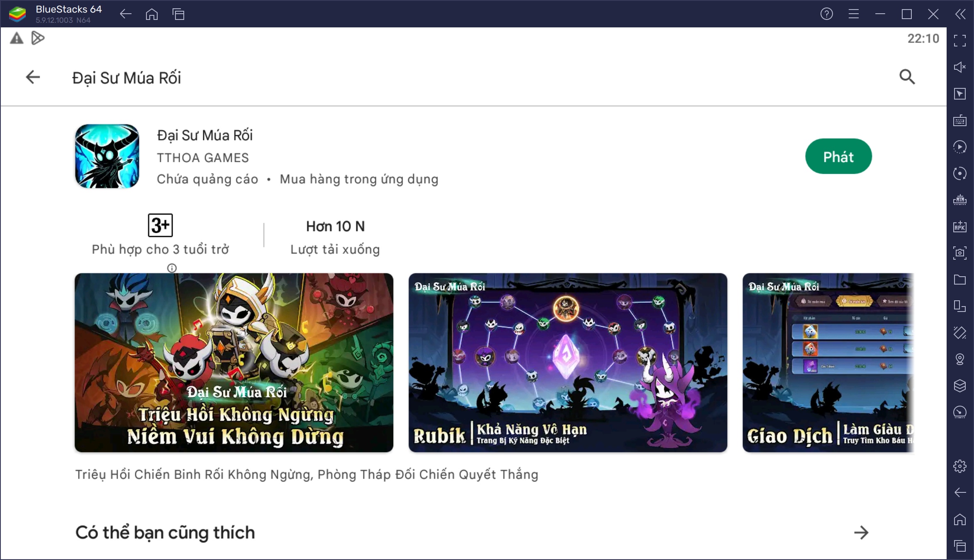Open the layers stack sidebar icon
Viewport: 974px width, 560px height.
coord(959,386)
